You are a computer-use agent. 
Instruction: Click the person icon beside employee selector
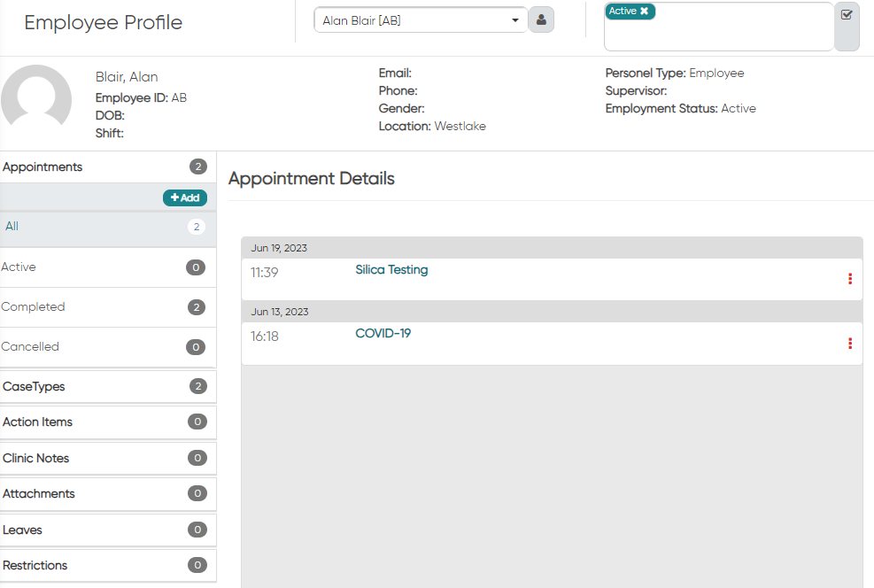click(541, 20)
